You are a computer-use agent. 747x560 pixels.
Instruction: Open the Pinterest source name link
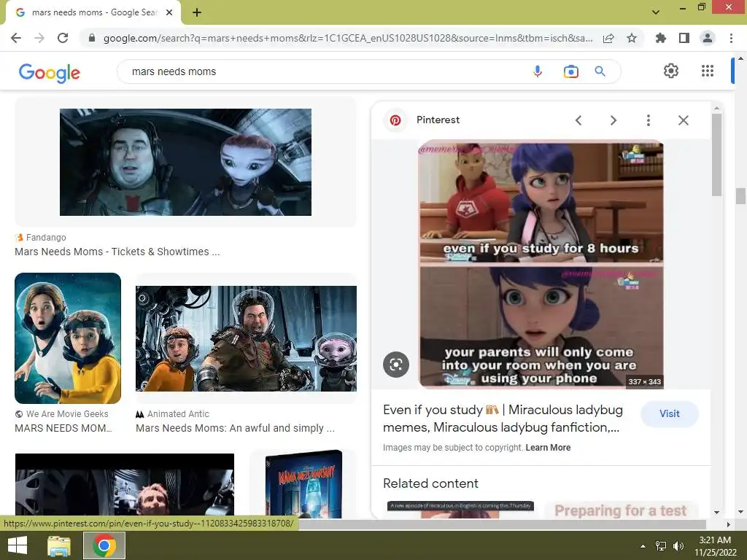click(438, 120)
